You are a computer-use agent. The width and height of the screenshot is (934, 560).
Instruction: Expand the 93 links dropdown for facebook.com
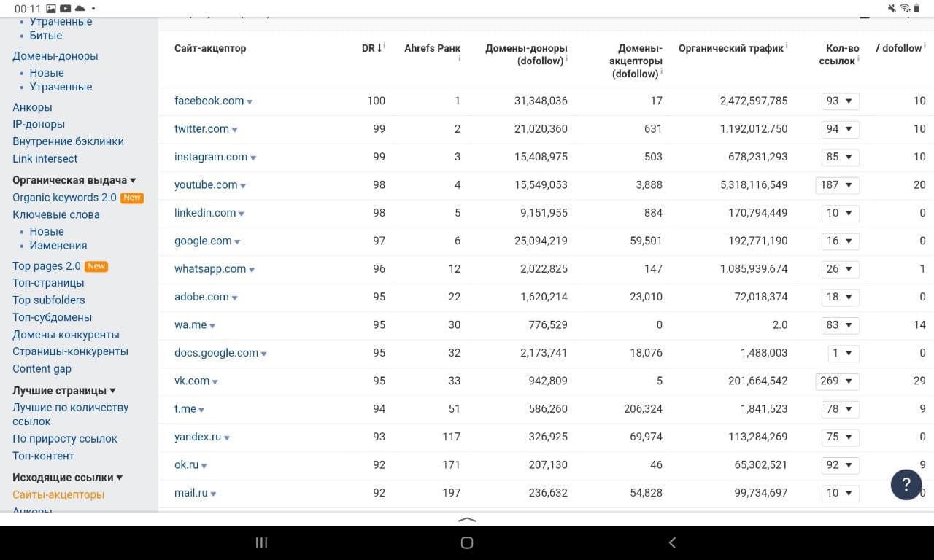click(840, 101)
